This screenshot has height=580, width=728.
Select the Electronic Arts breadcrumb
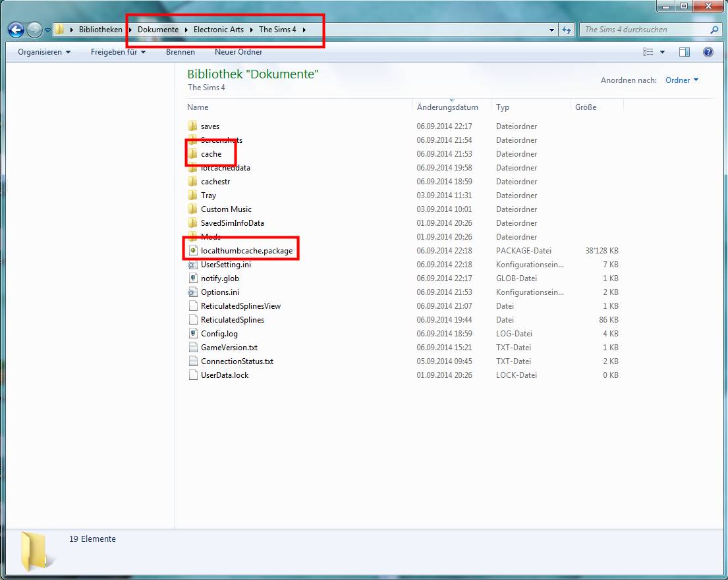pyautogui.click(x=218, y=29)
